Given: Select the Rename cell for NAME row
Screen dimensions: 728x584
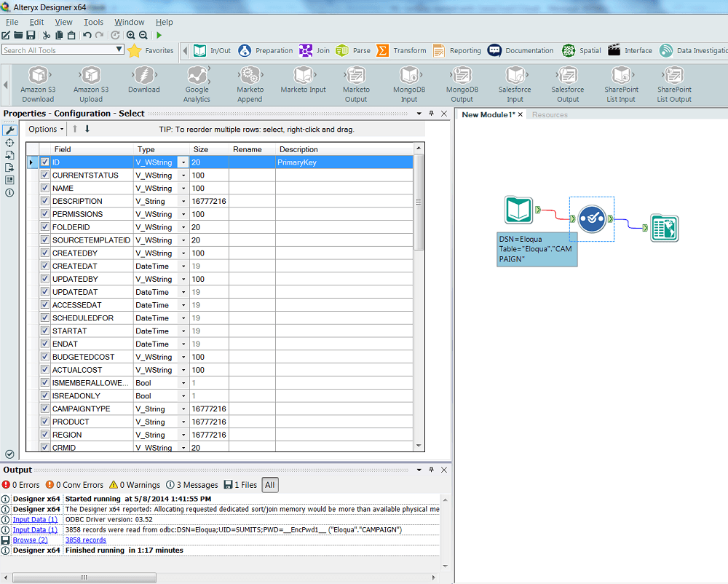Looking at the screenshot, I should click(252, 188).
